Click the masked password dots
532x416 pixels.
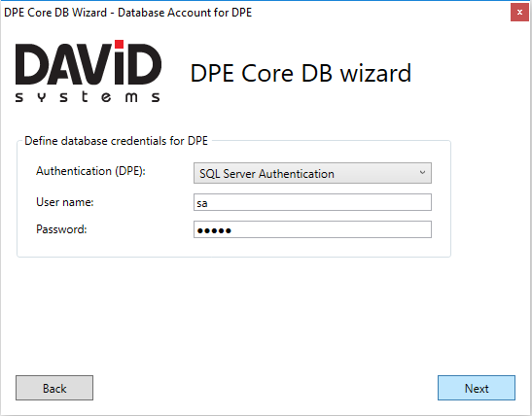click(214, 231)
